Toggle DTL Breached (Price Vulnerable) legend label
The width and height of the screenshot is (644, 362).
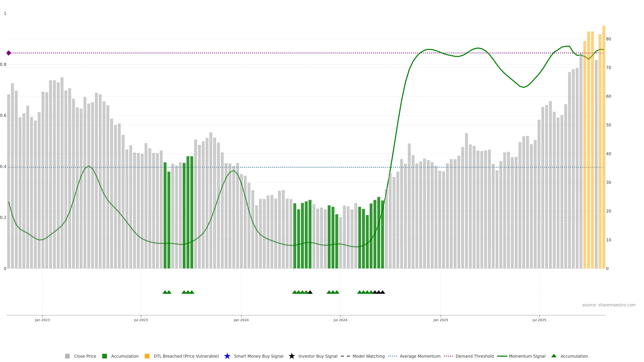(186, 356)
